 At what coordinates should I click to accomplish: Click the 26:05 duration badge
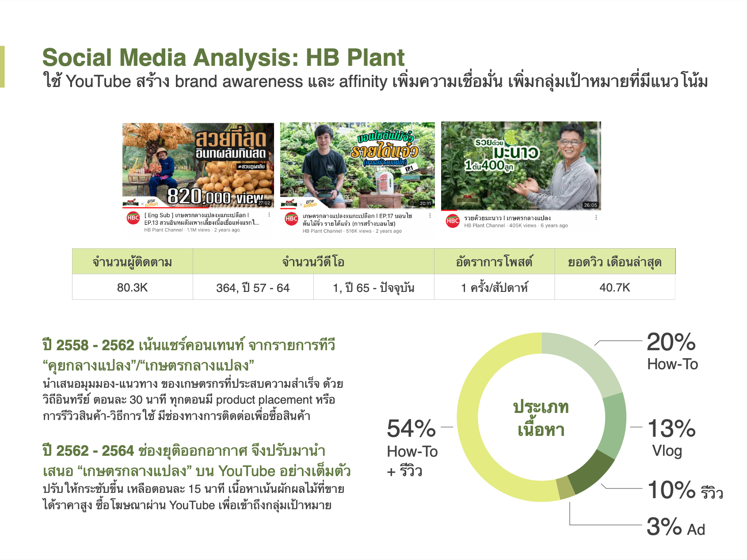[x=591, y=205]
